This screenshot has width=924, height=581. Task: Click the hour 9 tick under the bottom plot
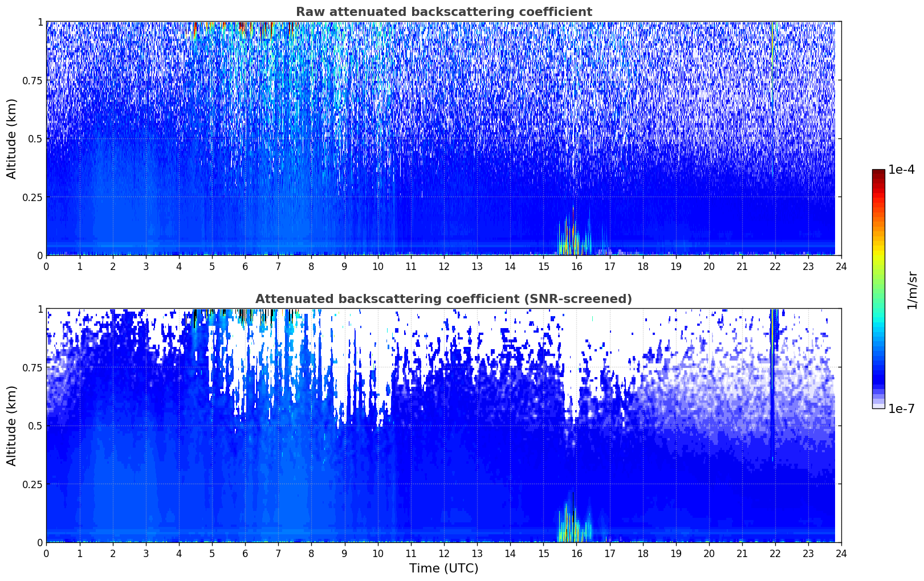pyautogui.click(x=344, y=553)
